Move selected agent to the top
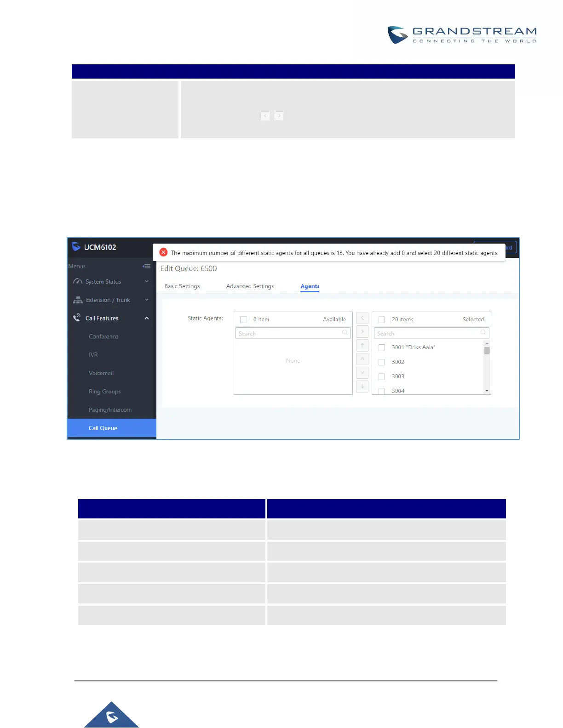 pyautogui.click(x=362, y=345)
